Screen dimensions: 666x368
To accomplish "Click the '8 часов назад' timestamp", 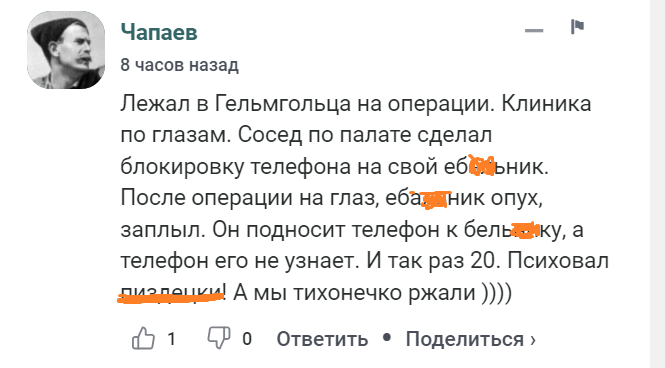I will 179,65.
